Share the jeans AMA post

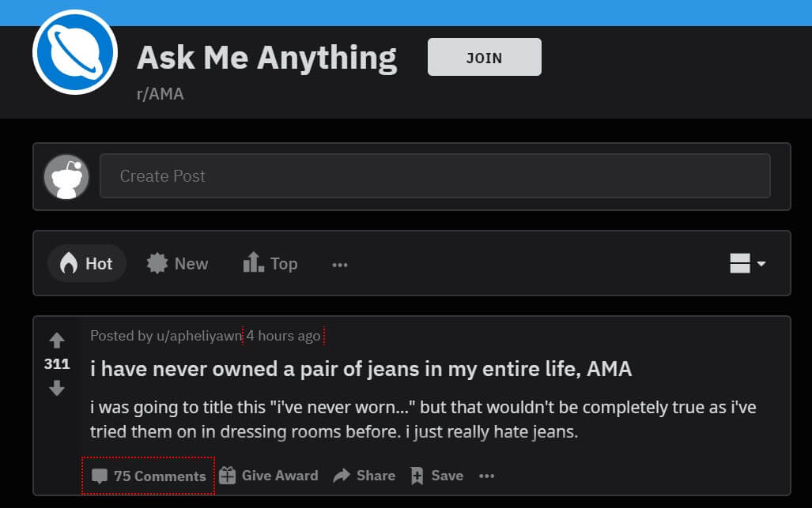pyautogui.click(x=364, y=476)
